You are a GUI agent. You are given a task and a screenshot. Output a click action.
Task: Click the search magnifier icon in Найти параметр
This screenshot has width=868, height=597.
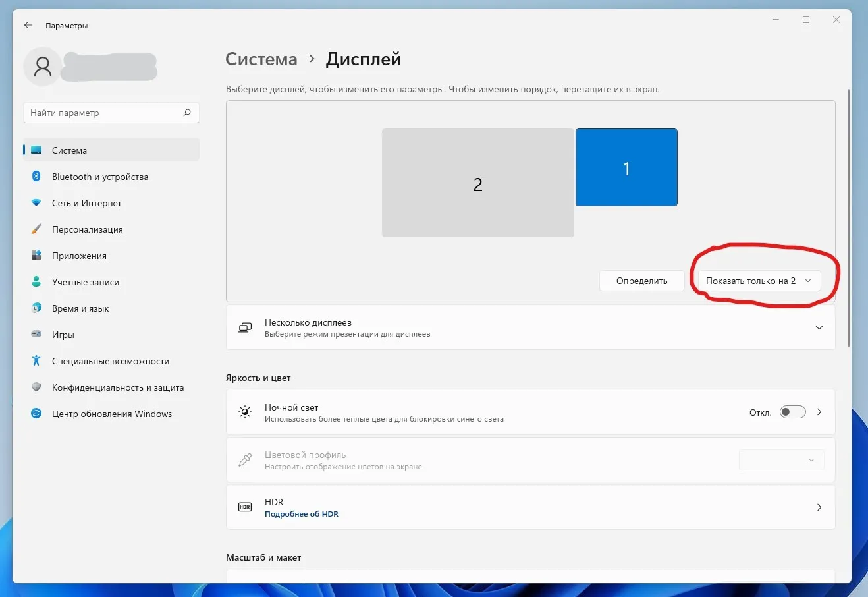(x=187, y=113)
